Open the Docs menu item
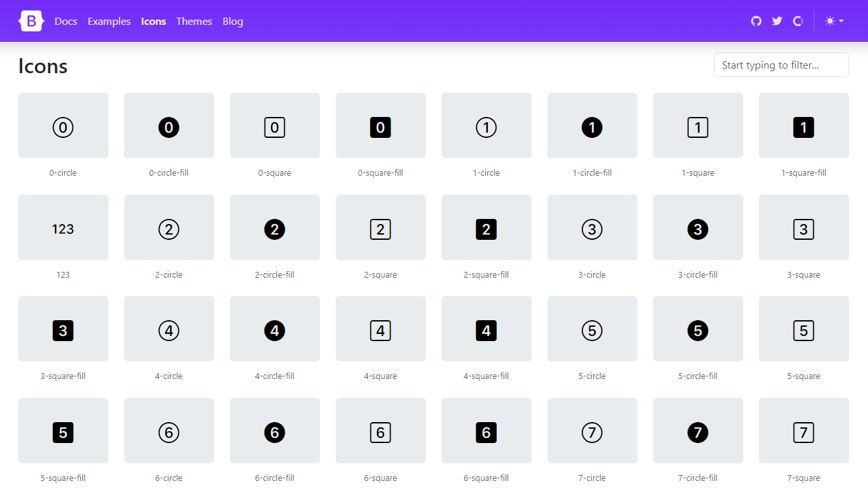 65,21
